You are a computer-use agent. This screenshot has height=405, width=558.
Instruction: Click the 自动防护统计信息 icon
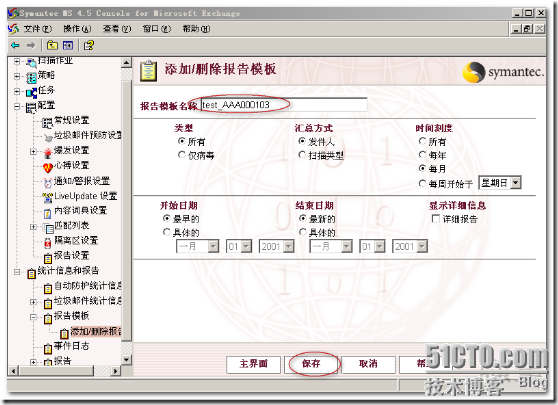[x=48, y=288]
